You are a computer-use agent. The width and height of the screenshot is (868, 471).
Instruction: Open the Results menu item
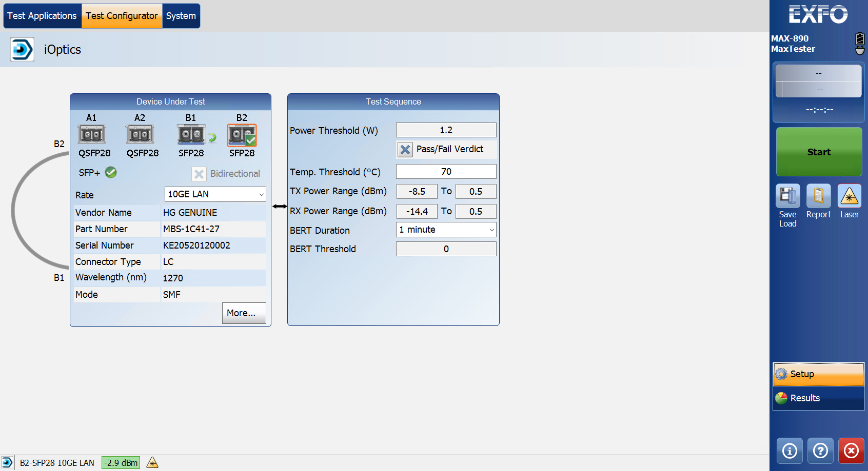click(x=819, y=398)
